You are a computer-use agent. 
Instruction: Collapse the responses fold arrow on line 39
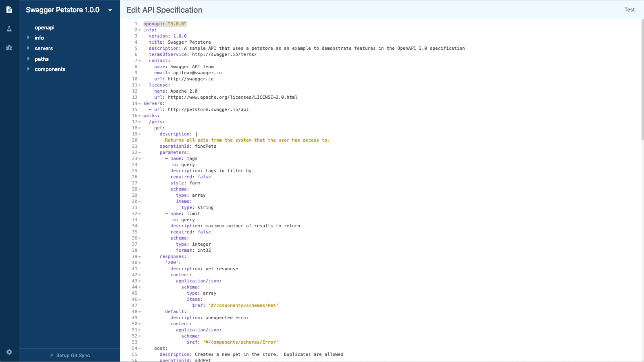click(139, 257)
